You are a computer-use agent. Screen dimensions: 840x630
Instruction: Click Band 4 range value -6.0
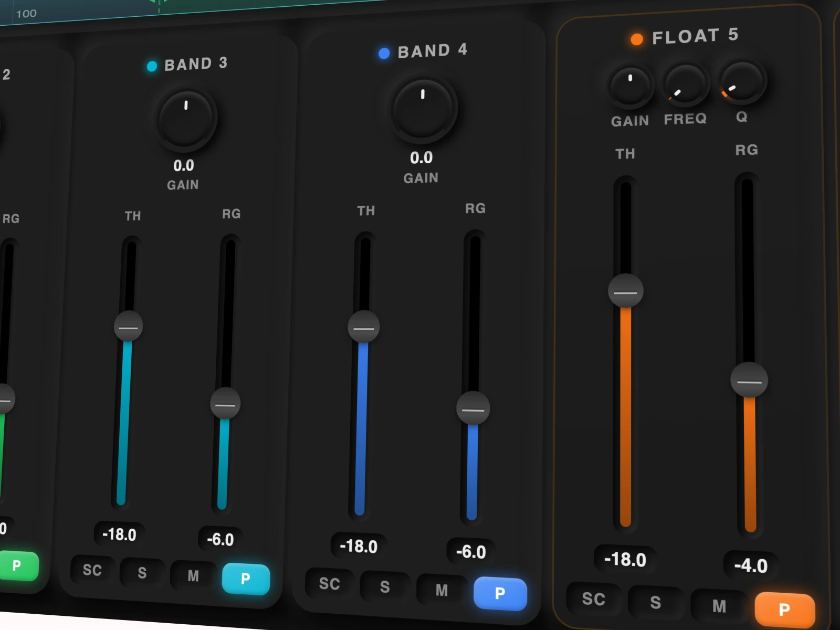[471, 552]
